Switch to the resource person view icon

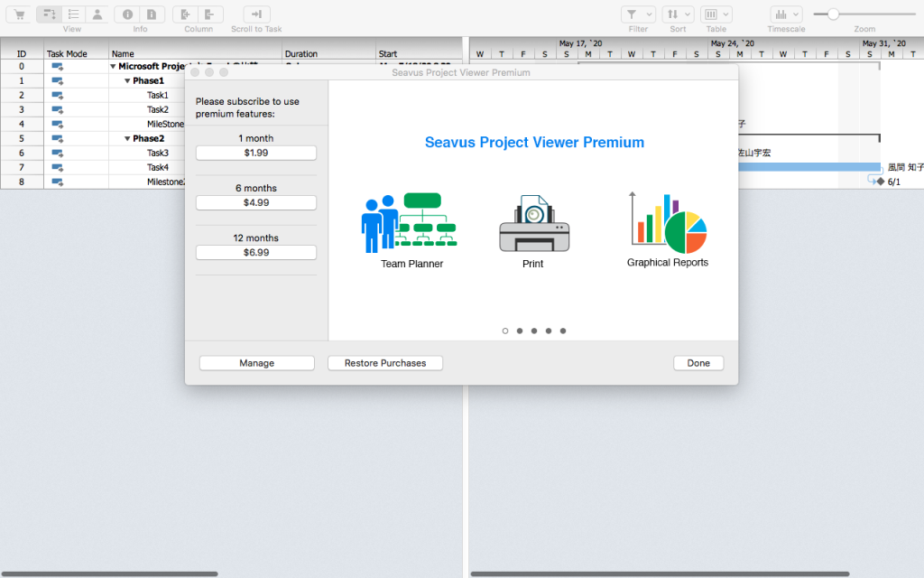pos(97,14)
